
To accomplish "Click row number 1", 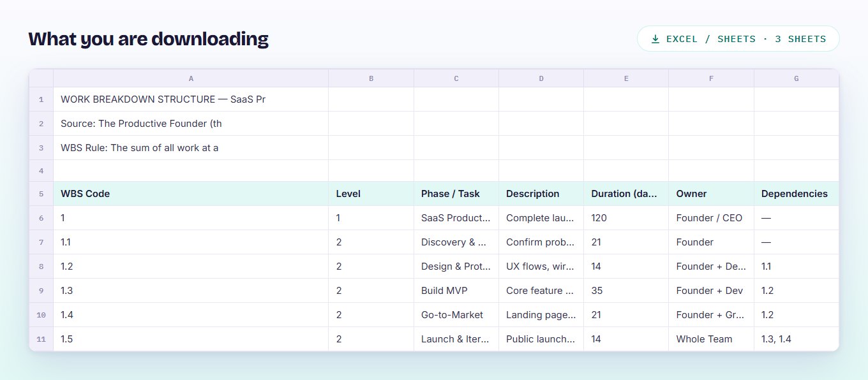I will 41,99.
